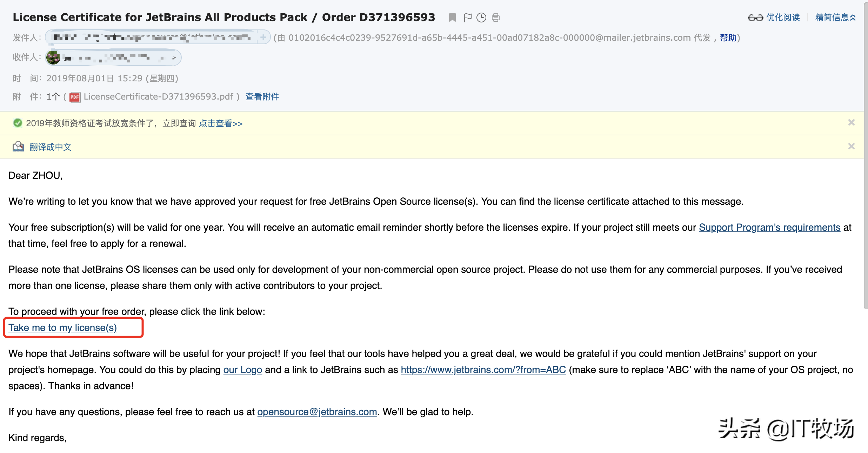Screen dimensions: 868x453
Task: Add the sender to contacts with plus icon
Action: 263,37
